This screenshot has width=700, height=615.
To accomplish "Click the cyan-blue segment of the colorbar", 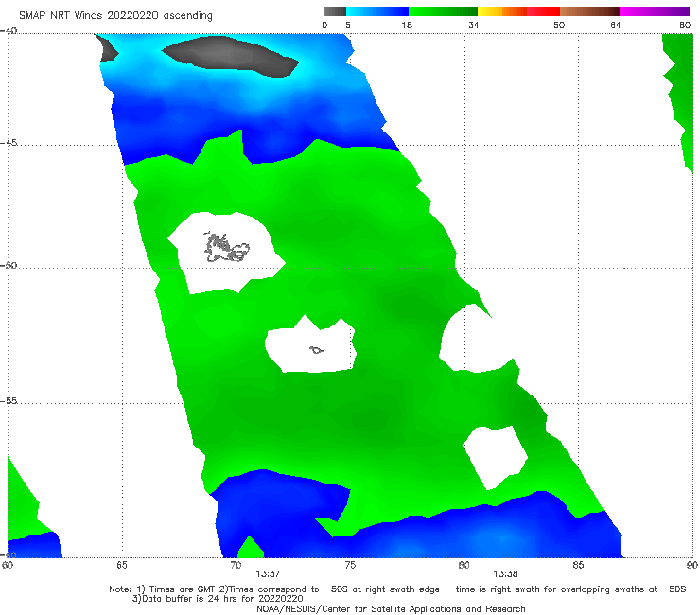I will [377, 11].
